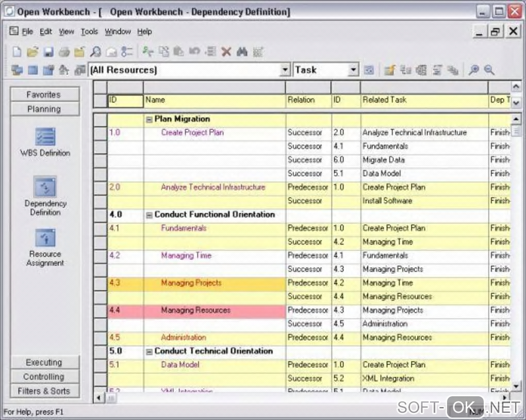Click the vertical scrollbar down arrow of the grid

coord(516,386)
